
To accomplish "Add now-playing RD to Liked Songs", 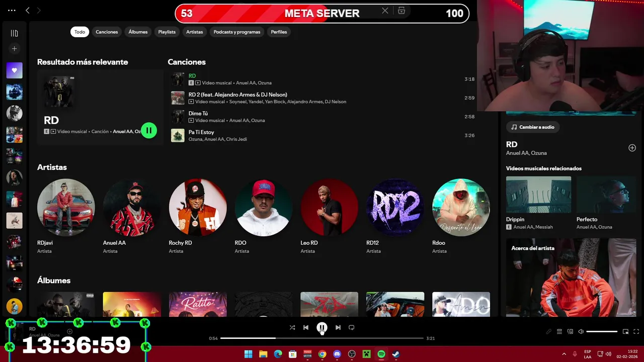I will click(x=69, y=331).
